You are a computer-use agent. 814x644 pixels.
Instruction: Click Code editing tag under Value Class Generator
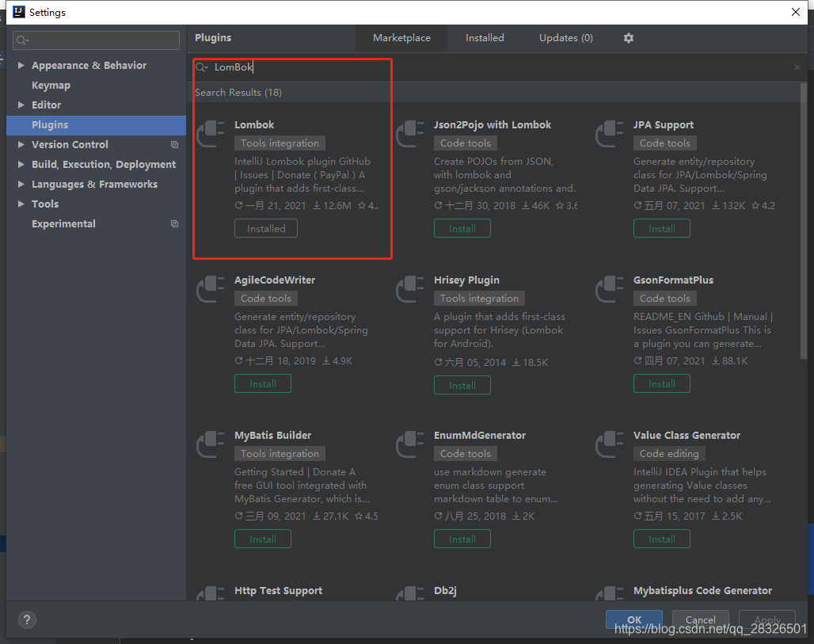pos(669,453)
